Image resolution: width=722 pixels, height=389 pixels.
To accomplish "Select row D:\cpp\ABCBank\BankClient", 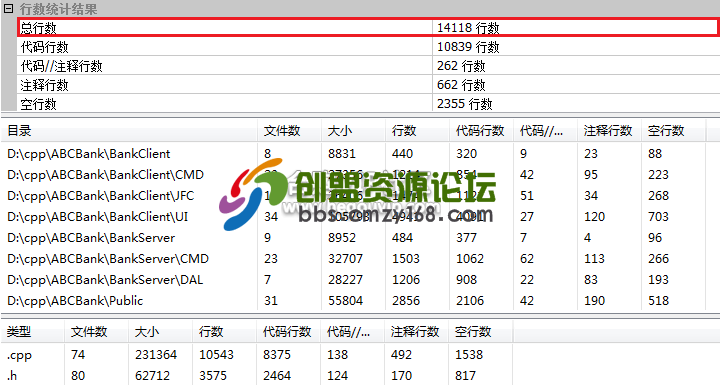I will [353, 154].
